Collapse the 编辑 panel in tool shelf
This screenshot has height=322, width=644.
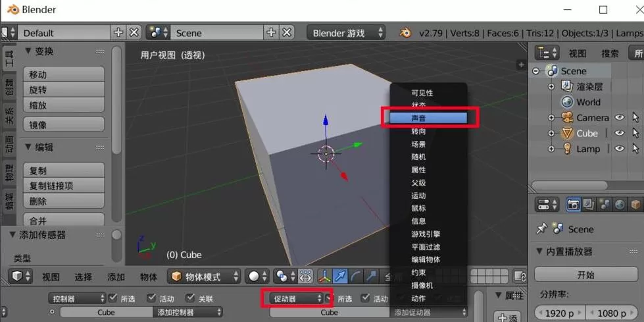[28, 147]
